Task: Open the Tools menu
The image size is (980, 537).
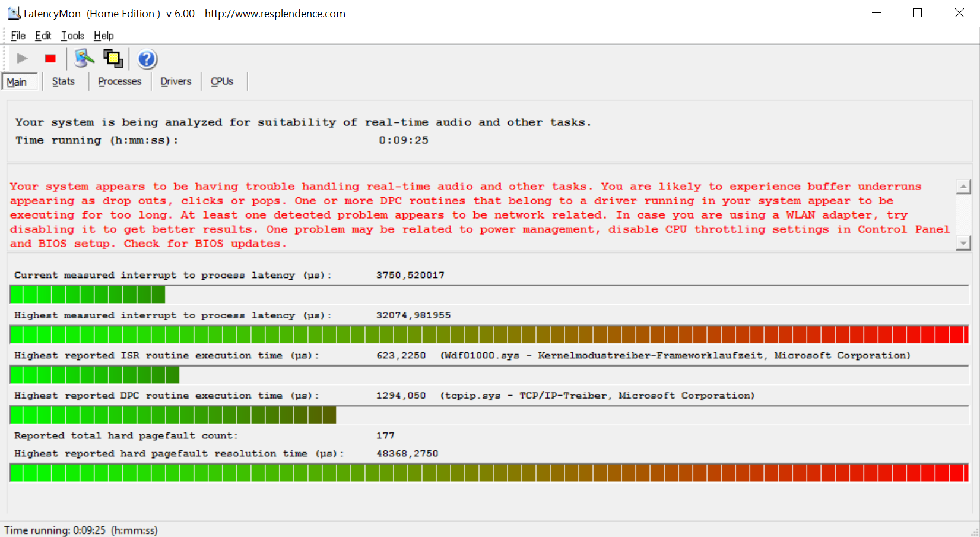Action: [72, 36]
